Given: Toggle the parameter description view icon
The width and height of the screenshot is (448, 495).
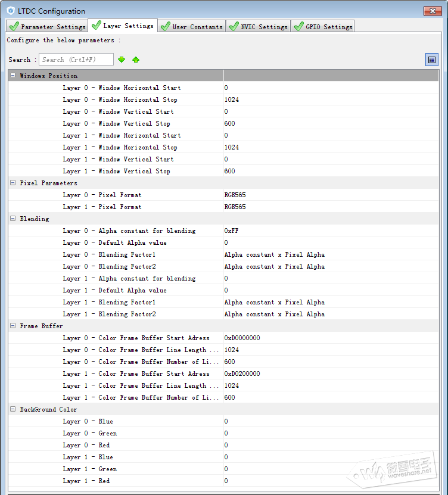Looking at the screenshot, I should 432,60.
